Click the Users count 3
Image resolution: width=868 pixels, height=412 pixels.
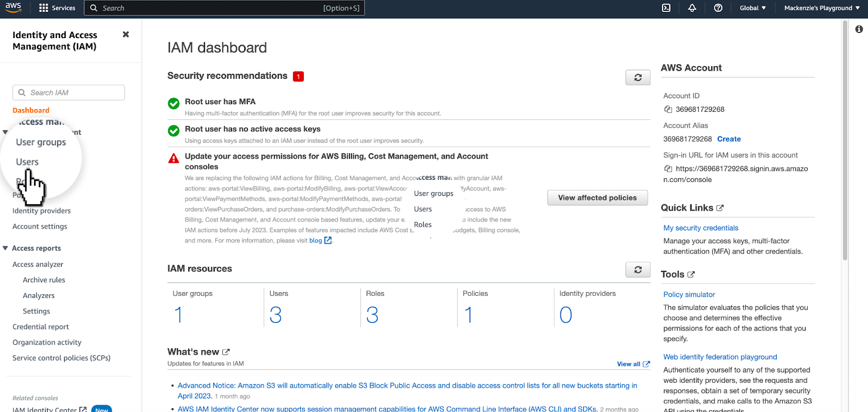coord(276,315)
